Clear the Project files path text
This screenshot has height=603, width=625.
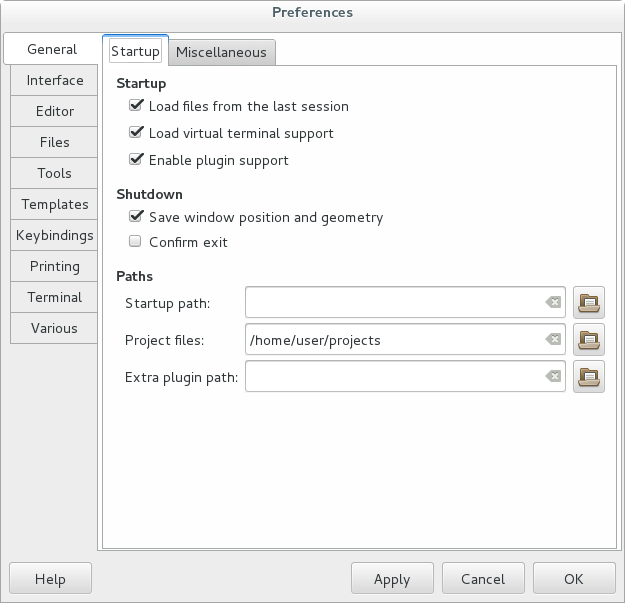pos(553,340)
